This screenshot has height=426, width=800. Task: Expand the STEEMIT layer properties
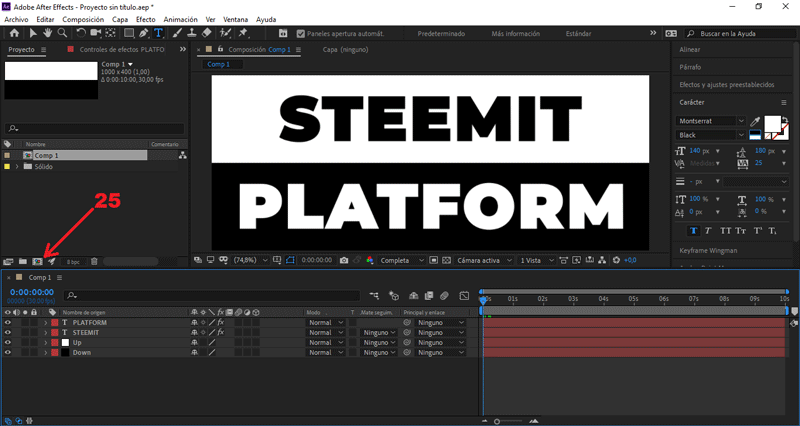45,333
